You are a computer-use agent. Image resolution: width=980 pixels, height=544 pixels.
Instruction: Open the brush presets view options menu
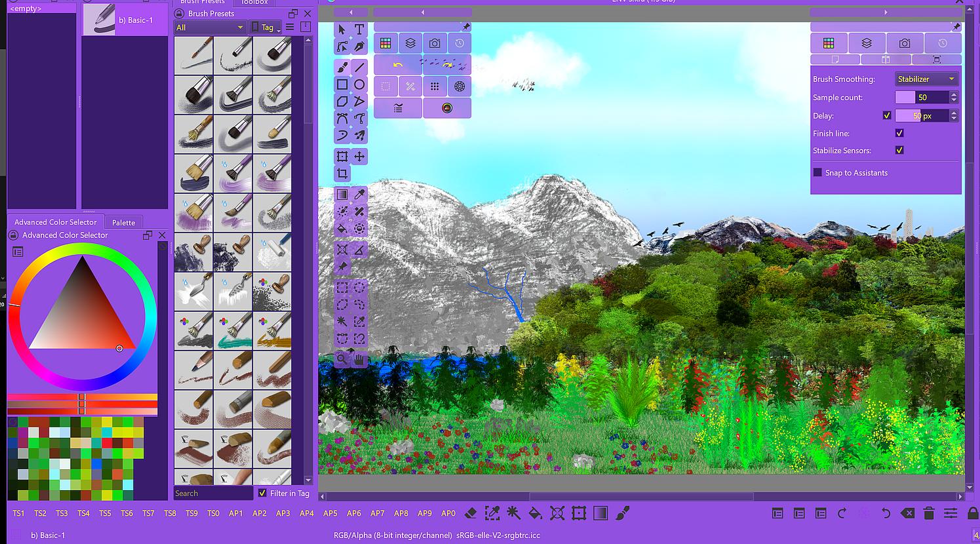[x=290, y=27]
